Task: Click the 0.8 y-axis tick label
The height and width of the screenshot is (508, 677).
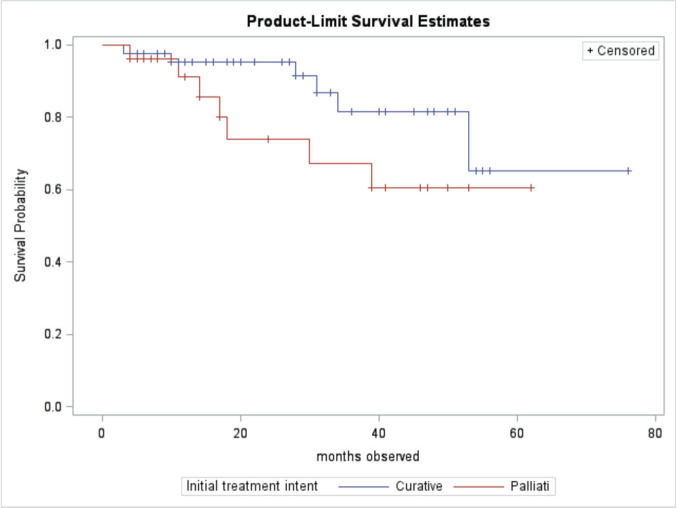Action: click(53, 117)
